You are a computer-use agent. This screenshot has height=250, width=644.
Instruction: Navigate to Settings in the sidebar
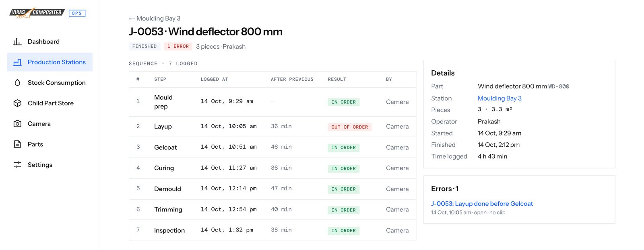coord(50,165)
